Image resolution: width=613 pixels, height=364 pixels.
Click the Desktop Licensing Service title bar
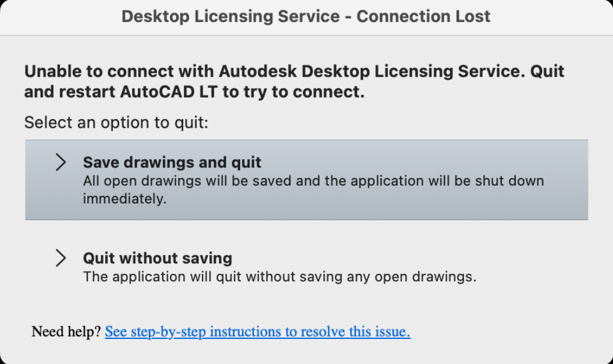[x=306, y=16]
